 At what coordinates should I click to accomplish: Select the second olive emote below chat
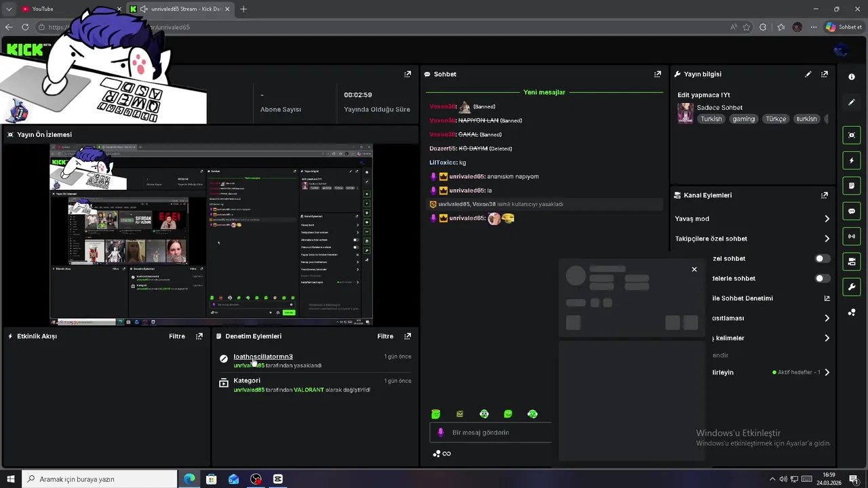click(x=460, y=414)
